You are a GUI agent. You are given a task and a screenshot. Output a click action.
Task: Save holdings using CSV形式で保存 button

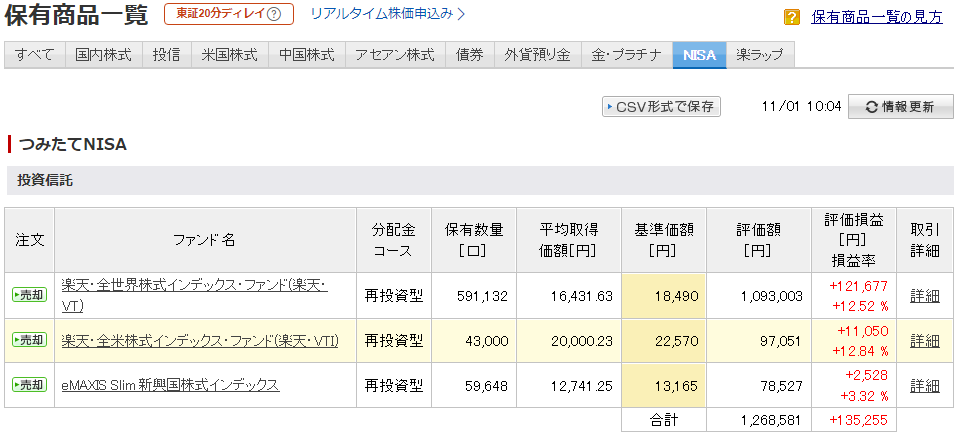coord(661,107)
